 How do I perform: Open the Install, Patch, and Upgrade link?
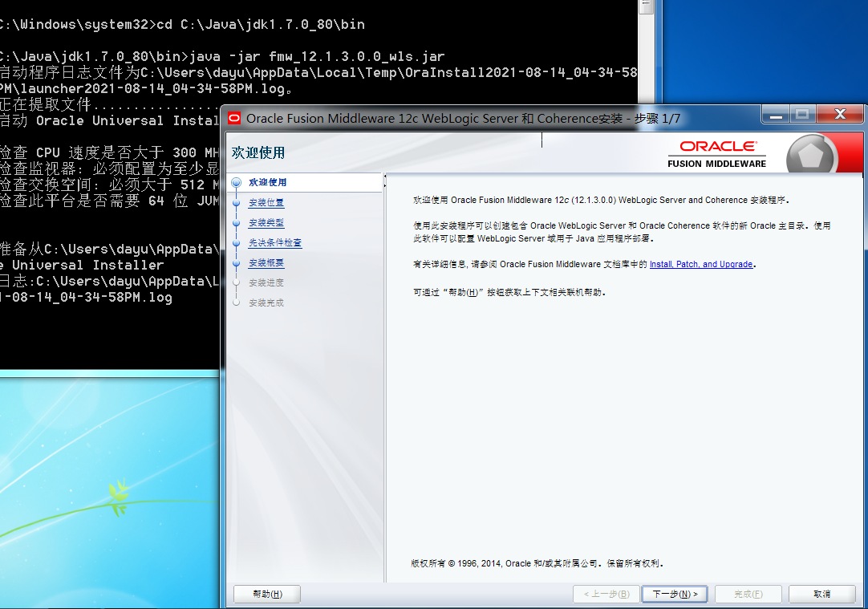[701, 264]
